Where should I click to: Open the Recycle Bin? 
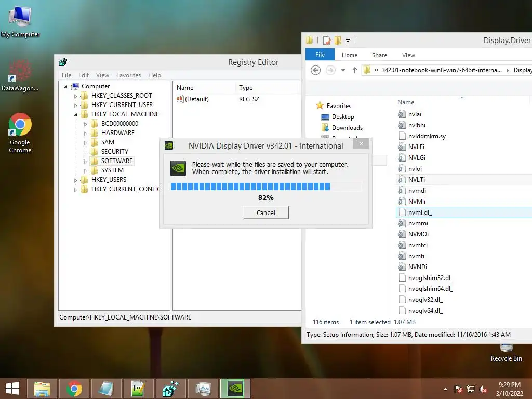[506, 353]
